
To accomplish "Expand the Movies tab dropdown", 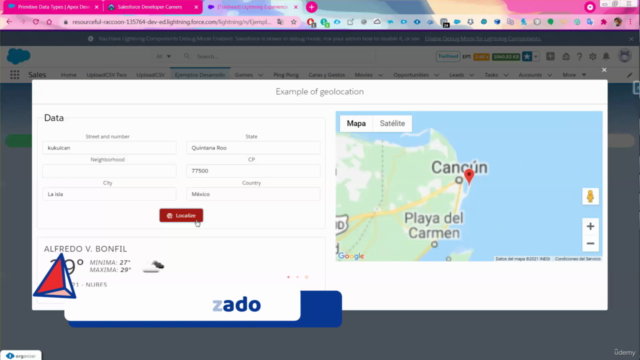I will coord(380,75).
